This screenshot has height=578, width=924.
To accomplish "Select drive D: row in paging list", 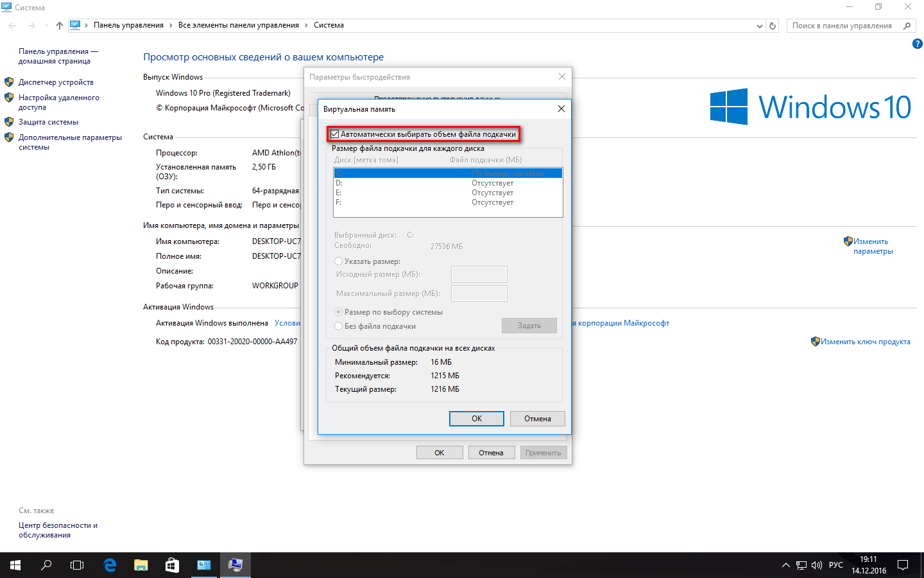I will tap(448, 183).
